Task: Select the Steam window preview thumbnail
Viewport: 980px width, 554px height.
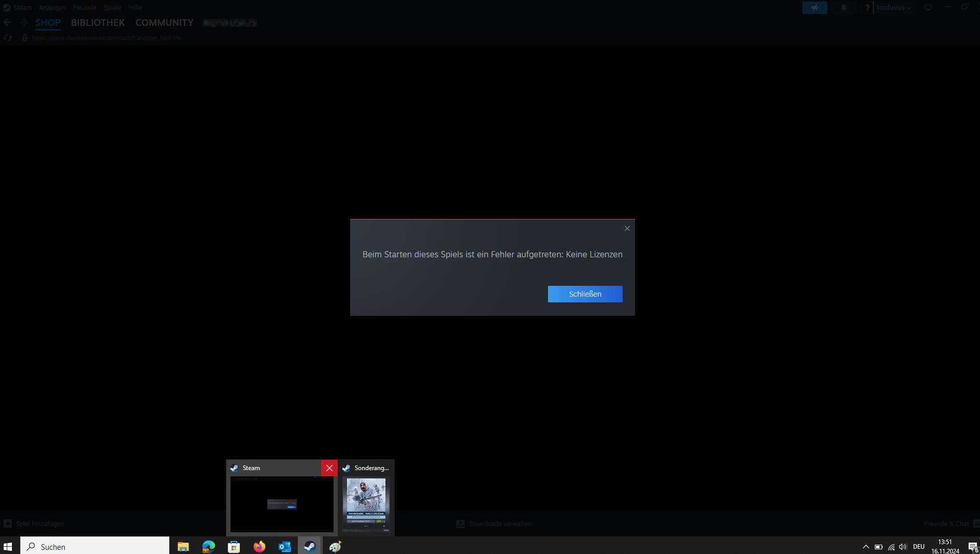Action: click(282, 504)
